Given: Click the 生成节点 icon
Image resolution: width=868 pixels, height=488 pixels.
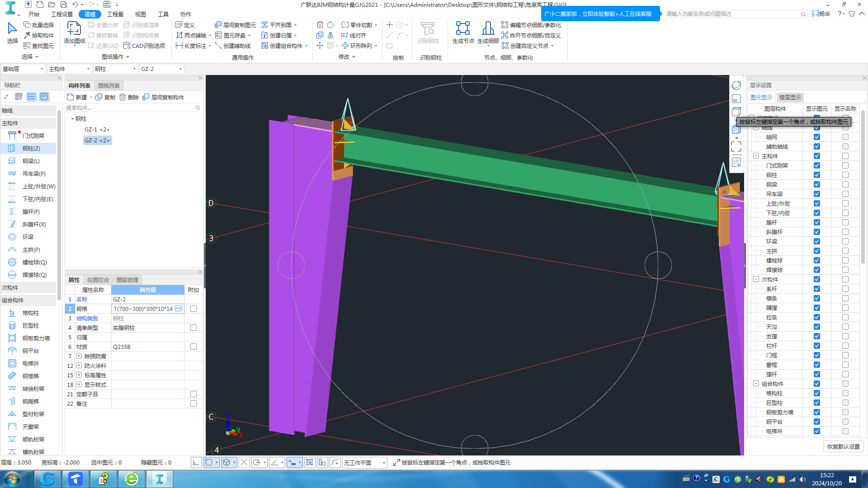Looking at the screenshot, I should [x=462, y=28].
